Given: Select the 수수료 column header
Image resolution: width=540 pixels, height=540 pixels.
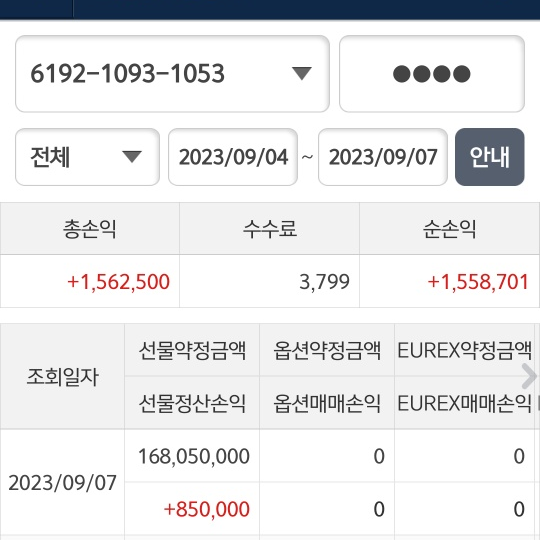Looking at the screenshot, I should 269,229.
